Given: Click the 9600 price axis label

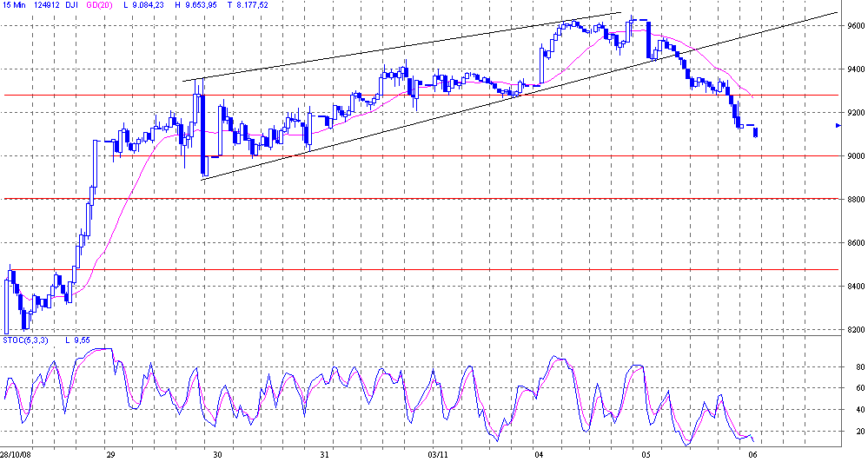Looking at the screenshot, I should pos(854,25).
